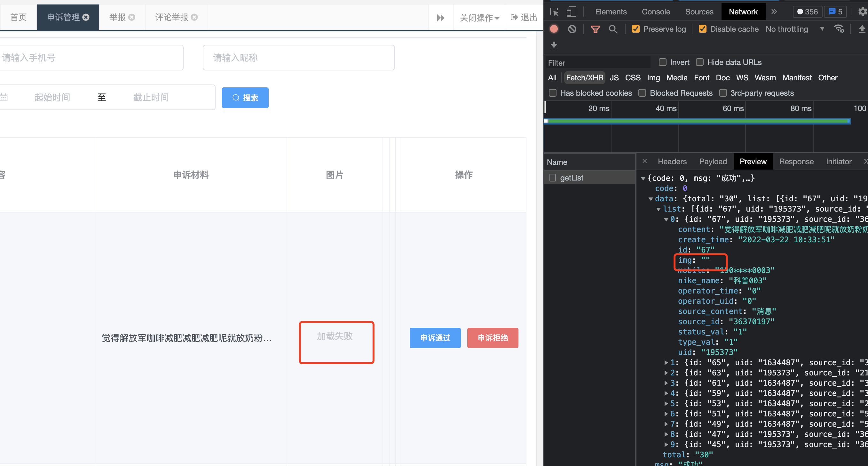Click the 申诉拒绝 button
This screenshot has height=466, width=868.
coord(492,338)
